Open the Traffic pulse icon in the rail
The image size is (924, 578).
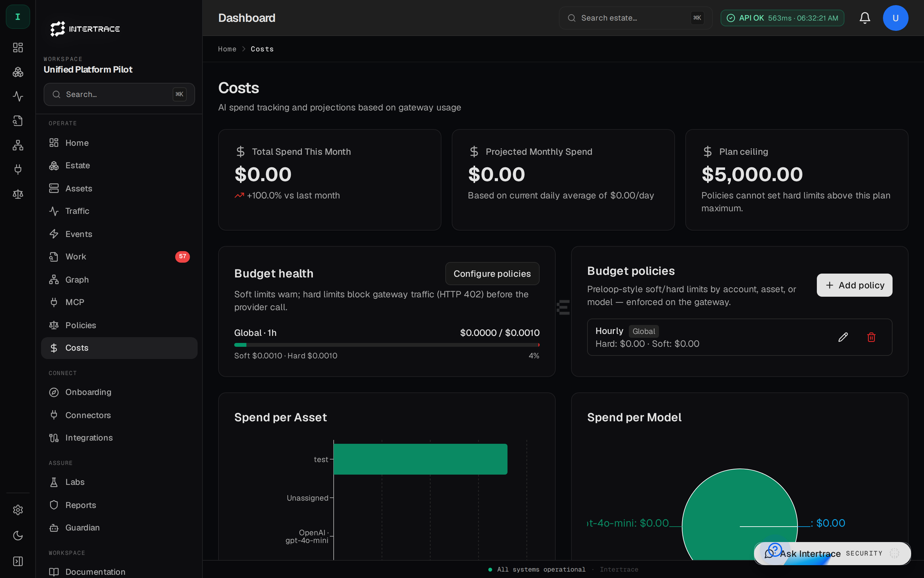point(18,96)
